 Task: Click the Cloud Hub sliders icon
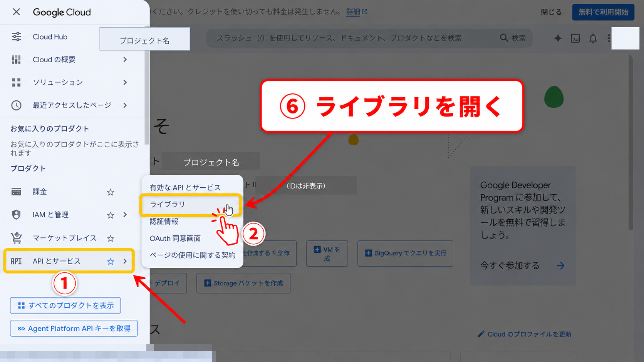16,37
